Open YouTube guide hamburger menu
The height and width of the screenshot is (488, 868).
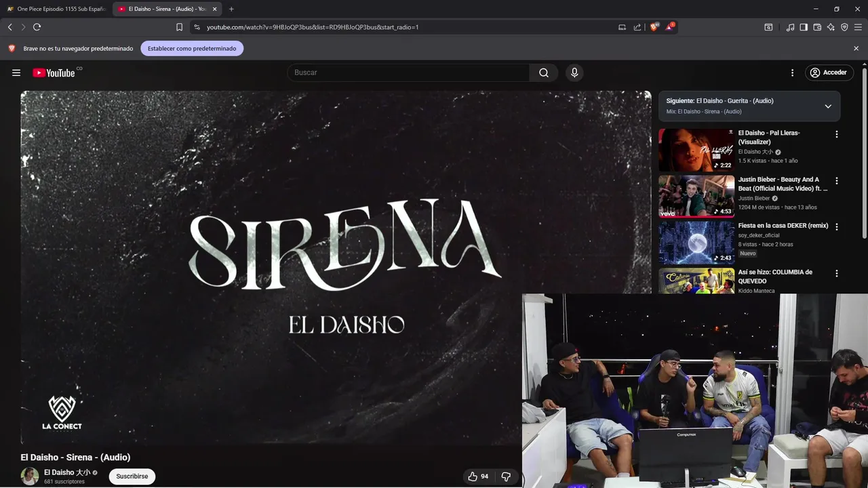pyautogui.click(x=16, y=73)
